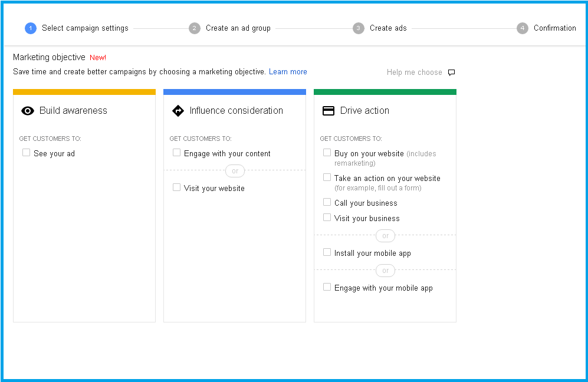Click the speech bubble icon near Help me choose

point(452,73)
